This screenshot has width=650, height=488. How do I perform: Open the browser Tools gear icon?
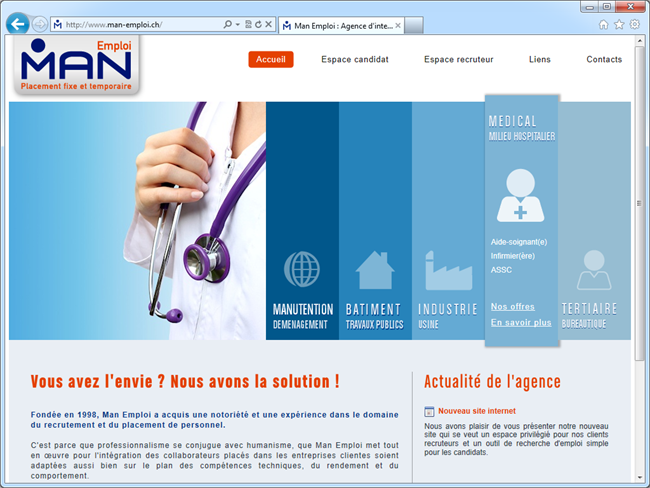click(634, 24)
